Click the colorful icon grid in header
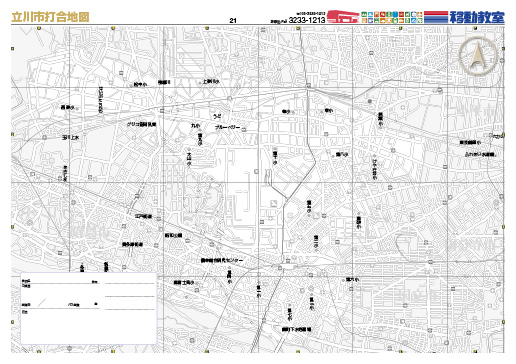Viewport: 516px width, 364px height. 392,17
